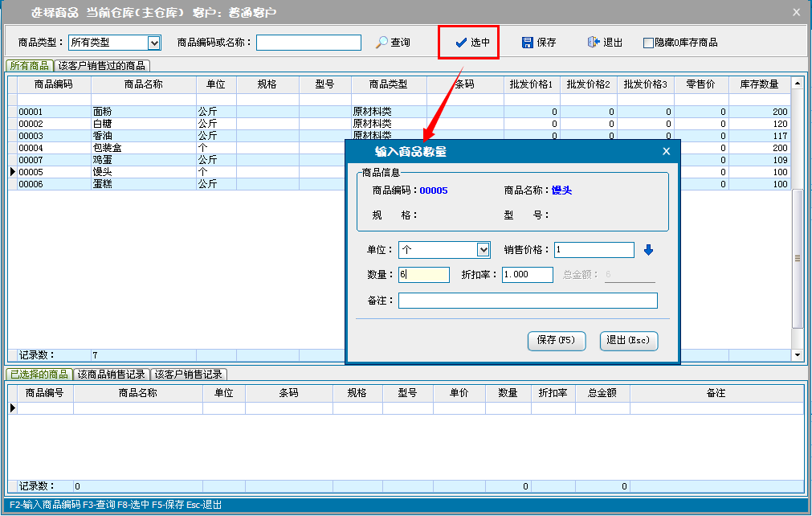Viewport: 812px width, 516px height.
Task: Open the 该商品销售记录 tab
Action: pos(110,375)
